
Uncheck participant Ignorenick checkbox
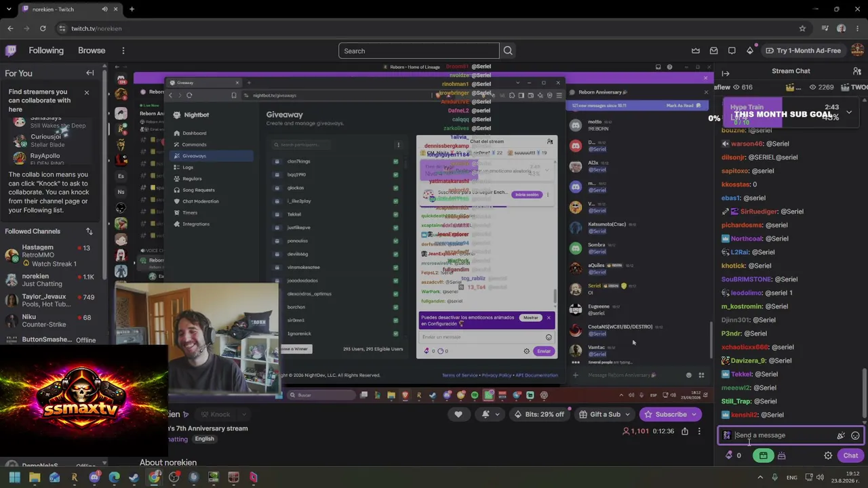point(395,333)
